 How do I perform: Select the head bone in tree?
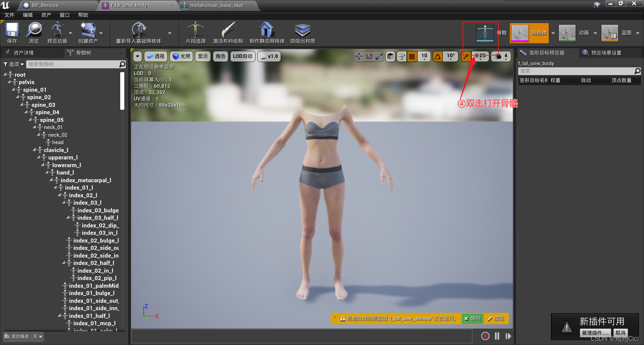pos(58,142)
